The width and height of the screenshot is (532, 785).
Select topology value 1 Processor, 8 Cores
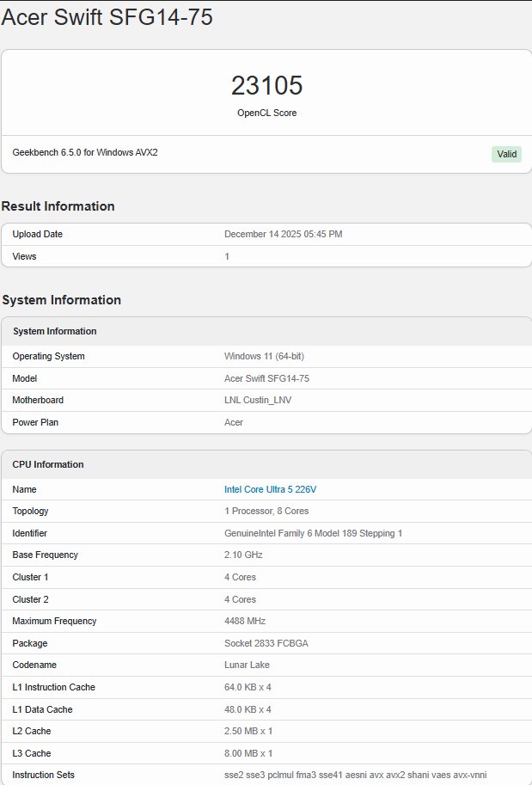pyautogui.click(x=266, y=511)
